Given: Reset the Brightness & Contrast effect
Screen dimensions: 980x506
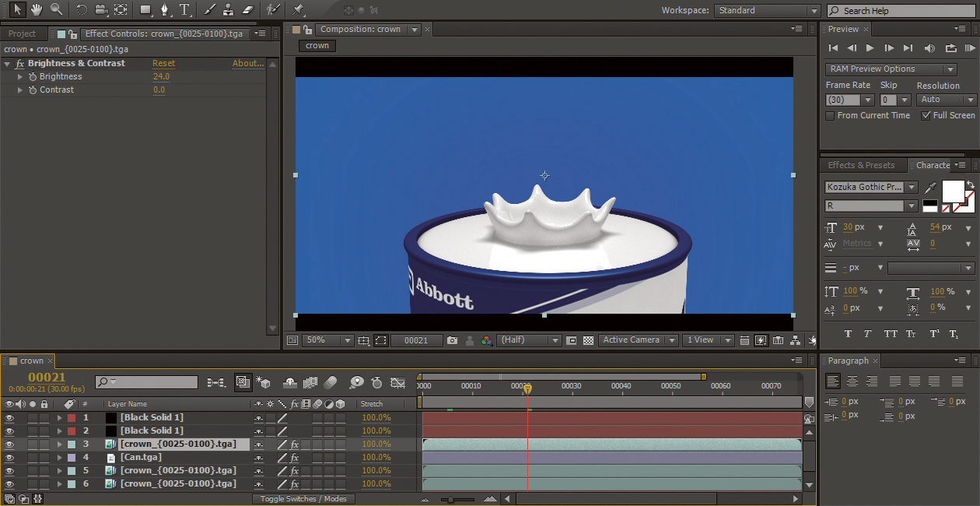Looking at the screenshot, I should tap(163, 63).
